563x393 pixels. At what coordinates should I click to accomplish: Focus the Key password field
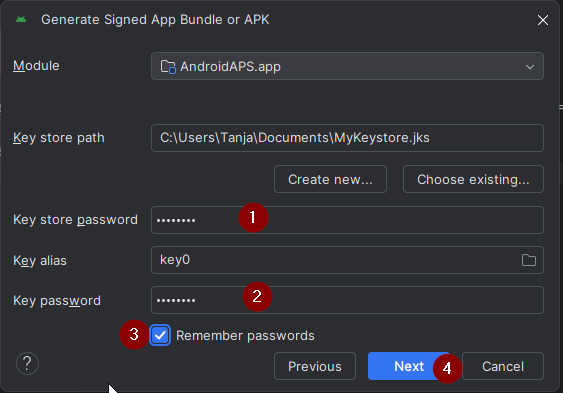(x=347, y=300)
